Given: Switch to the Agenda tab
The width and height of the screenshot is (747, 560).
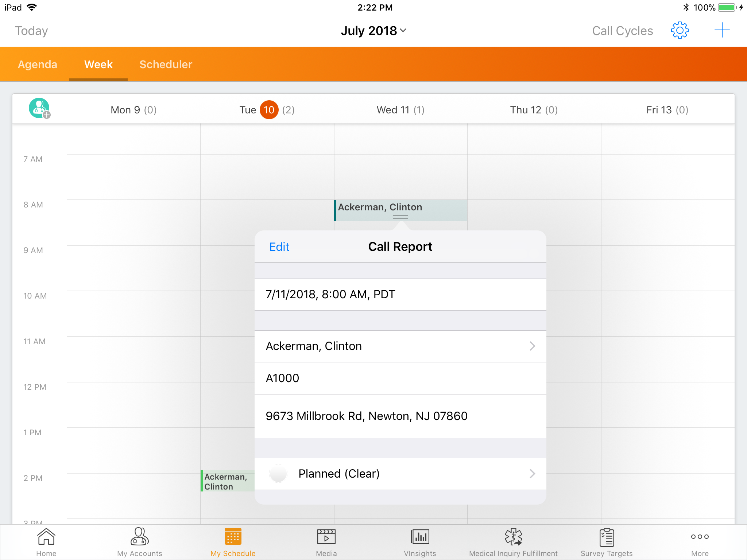Looking at the screenshot, I should click(x=38, y=65).
